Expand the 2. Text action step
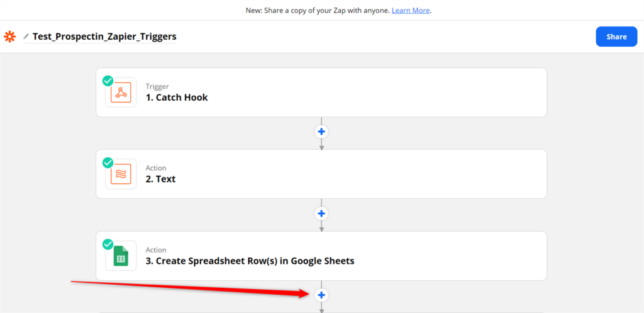Image resolution: width=644 pixels, height=313 pixels. (x=321, y=174)
